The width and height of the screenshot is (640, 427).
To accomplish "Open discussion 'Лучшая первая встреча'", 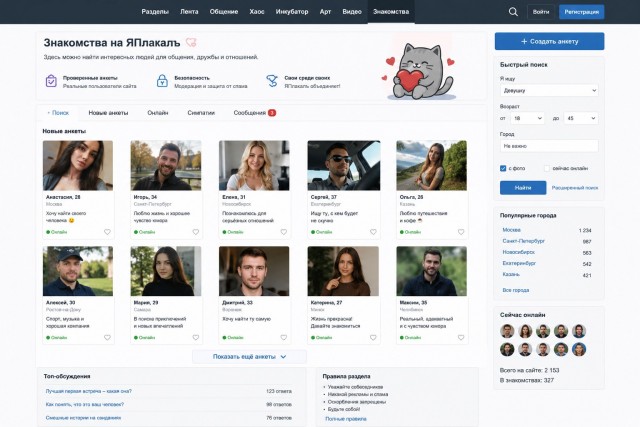I will (x=89, y=391).
